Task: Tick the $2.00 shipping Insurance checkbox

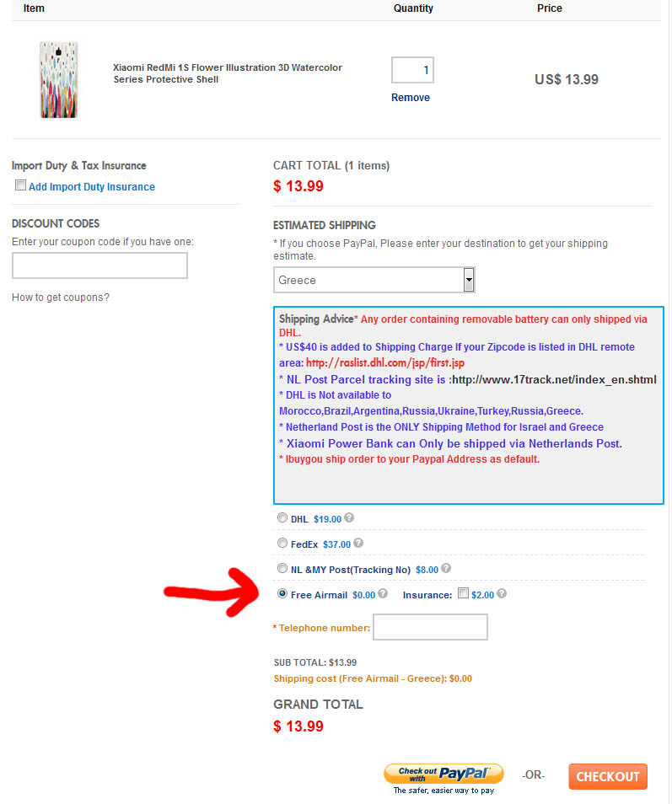Action: [463, 593]
